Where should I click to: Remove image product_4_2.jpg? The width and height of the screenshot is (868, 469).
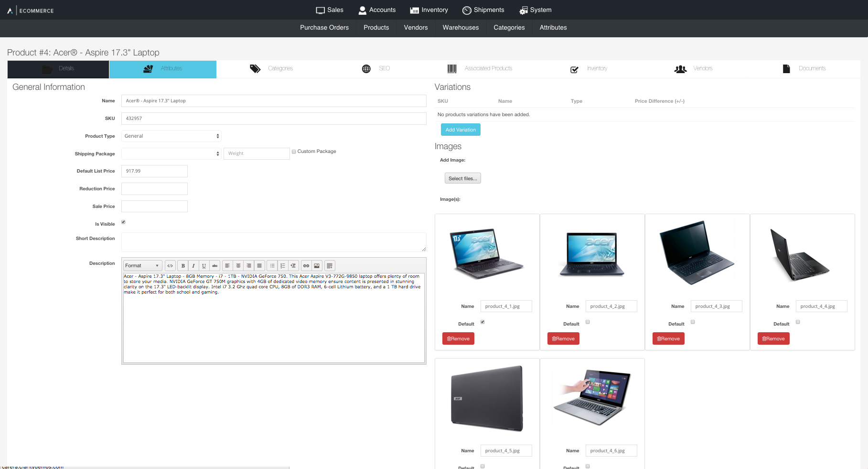tap(563, 338)
